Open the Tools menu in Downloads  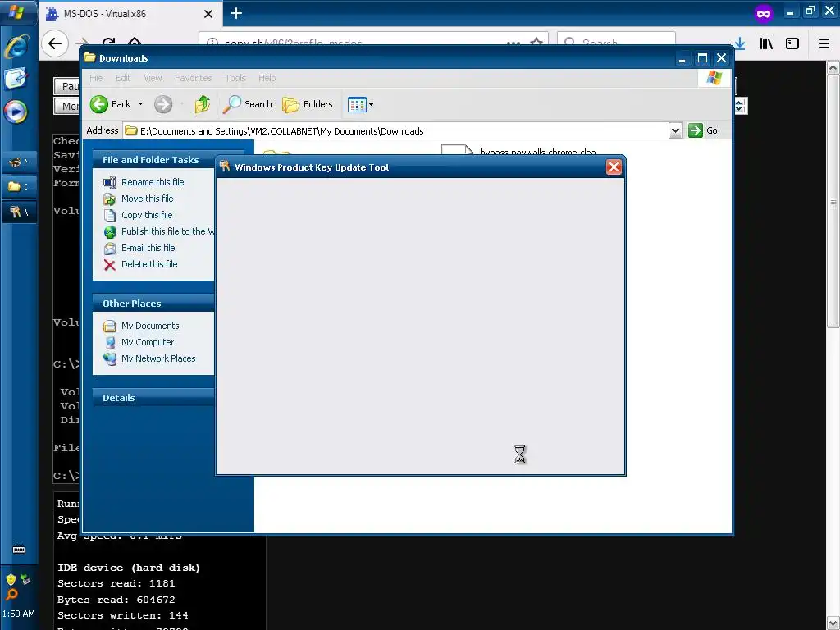[x=235, y=78]
